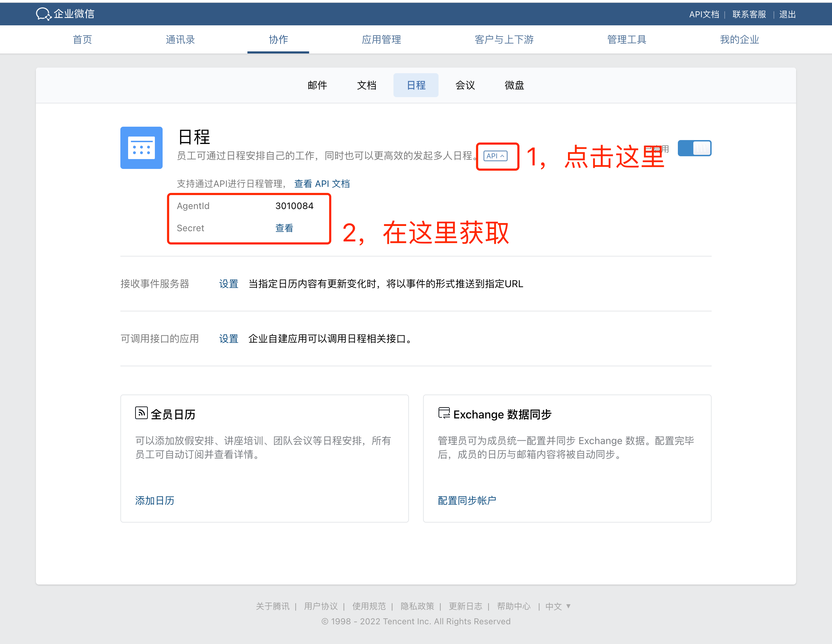832x644 pixels.
Task: Open 用户协议 footer link
Action: [321, 606]
